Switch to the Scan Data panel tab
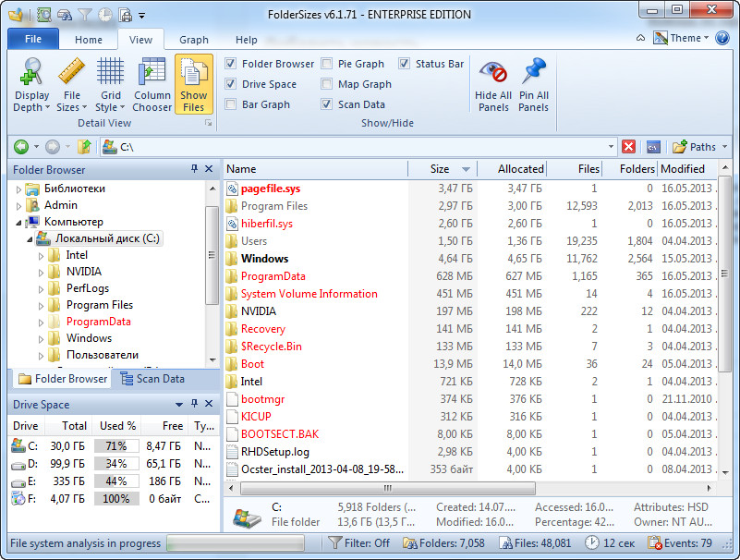Image resolution: width=740 pixels, height=560 pixels. tap(153, 379)
